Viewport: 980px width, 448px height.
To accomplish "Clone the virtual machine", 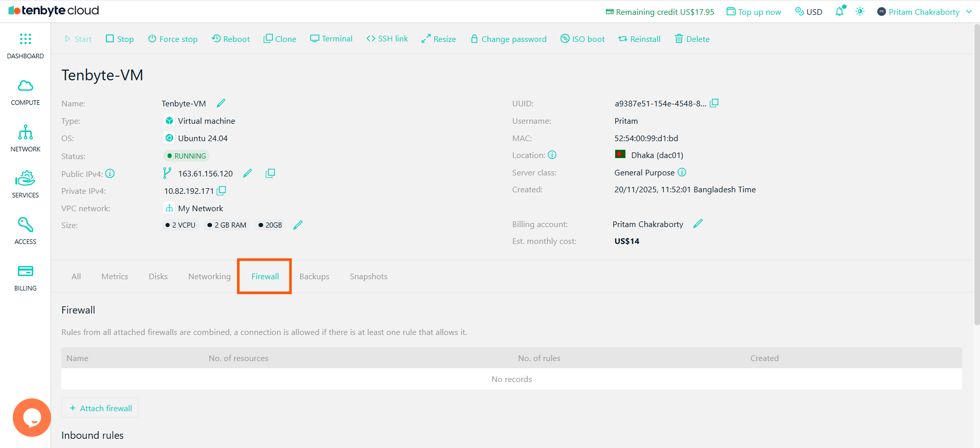I will click(279, 39).
